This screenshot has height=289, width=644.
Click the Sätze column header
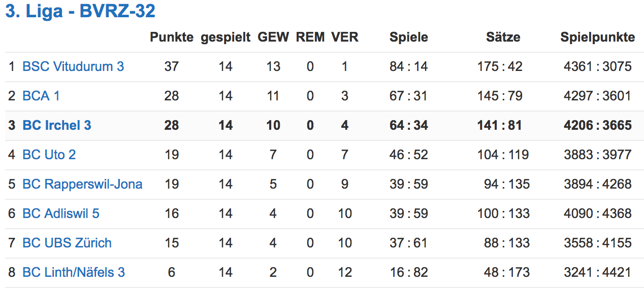coord(503,37)
